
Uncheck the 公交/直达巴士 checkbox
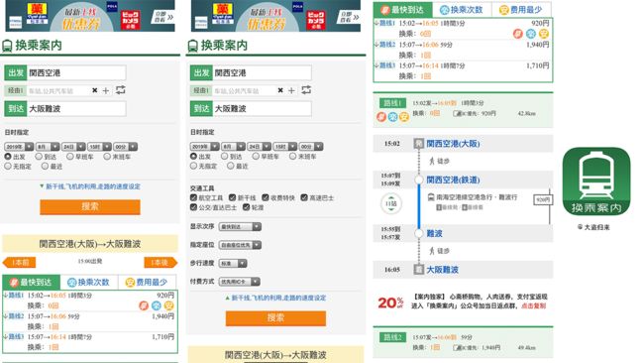(x=193, y=207)
